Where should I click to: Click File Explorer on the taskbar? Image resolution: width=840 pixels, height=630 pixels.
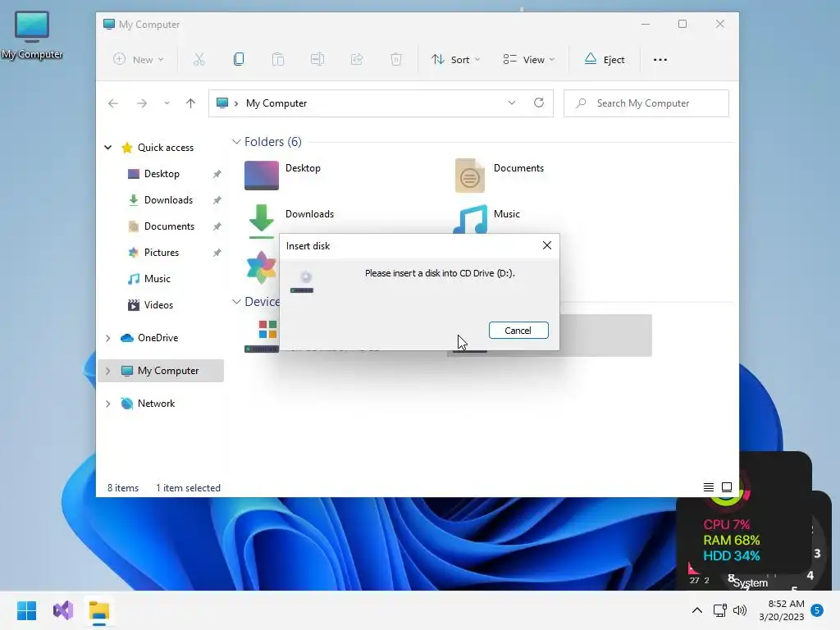[x=99, y=610]
